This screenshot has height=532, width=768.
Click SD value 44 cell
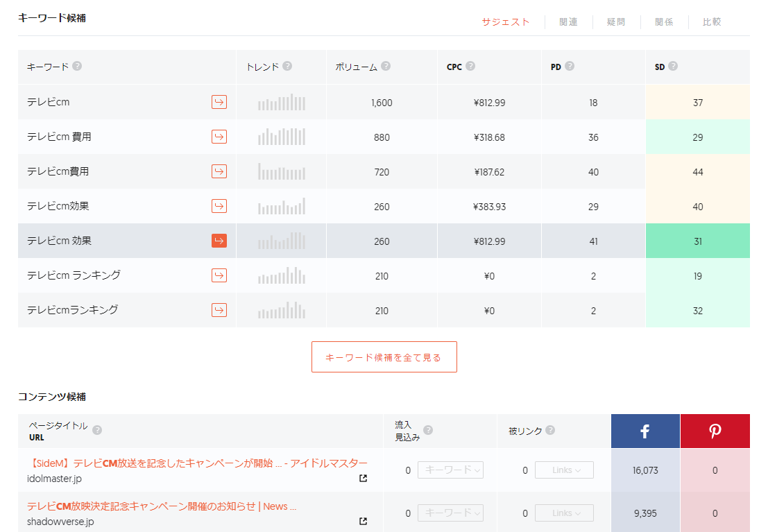click(698, 172)
